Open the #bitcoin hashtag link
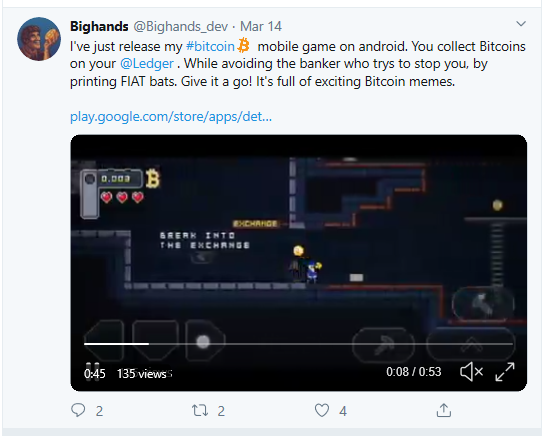Screen dimensions: 554x436 tap(210, 46)
